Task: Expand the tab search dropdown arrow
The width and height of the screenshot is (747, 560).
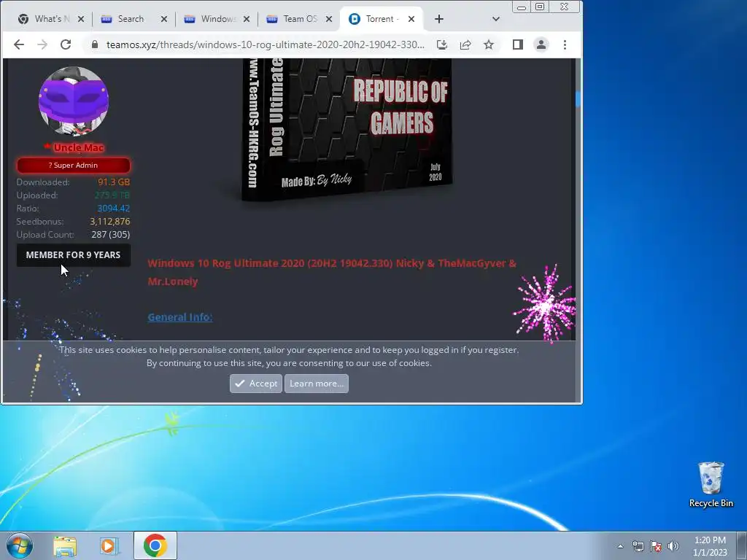Action: pos(496,19)
